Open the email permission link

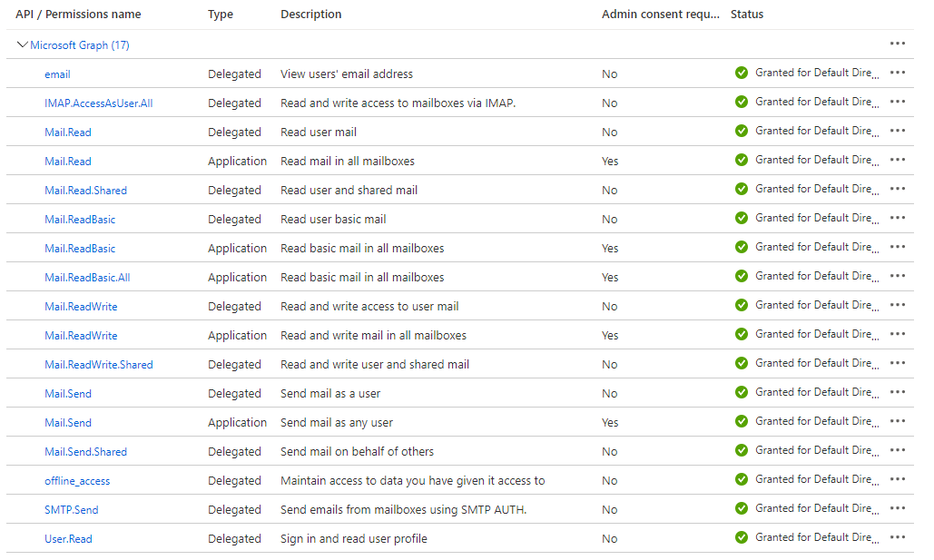(x=57, y=74)
